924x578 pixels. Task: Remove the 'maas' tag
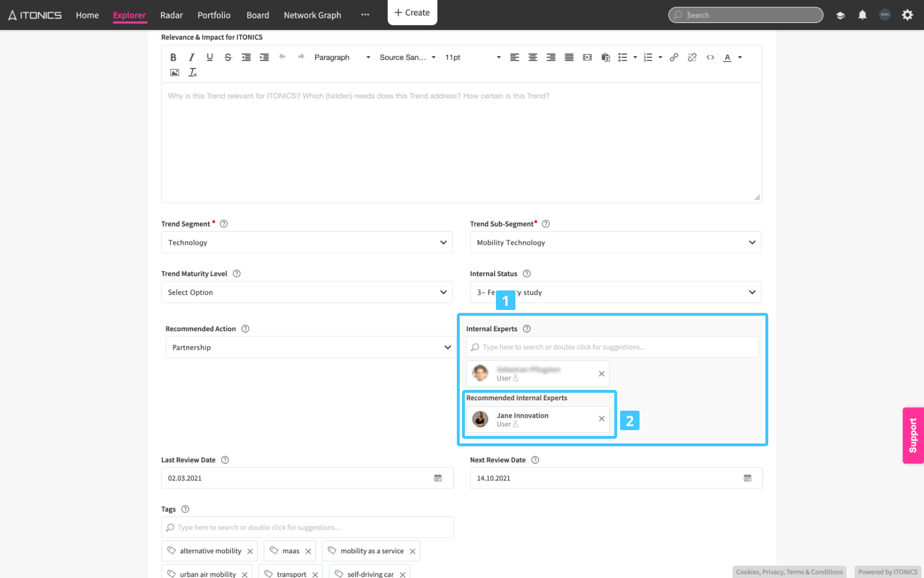point(309,552)
